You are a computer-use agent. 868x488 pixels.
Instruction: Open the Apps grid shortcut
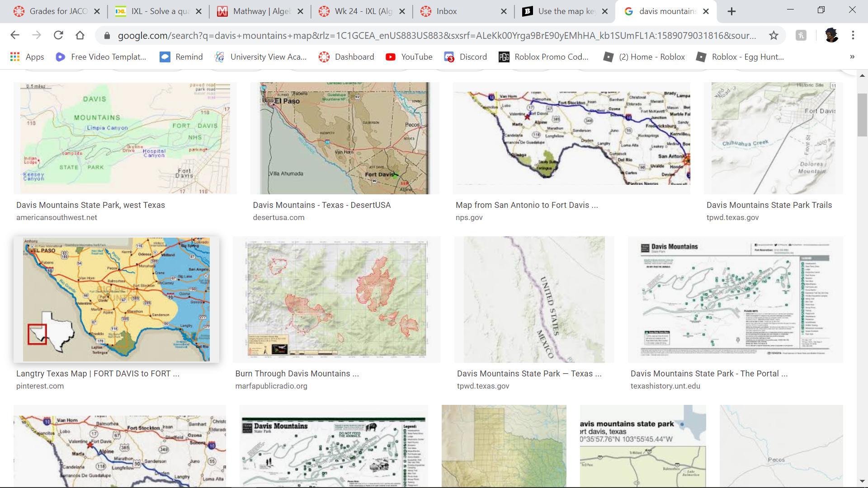pyautogui.click(x=27, y=57)
